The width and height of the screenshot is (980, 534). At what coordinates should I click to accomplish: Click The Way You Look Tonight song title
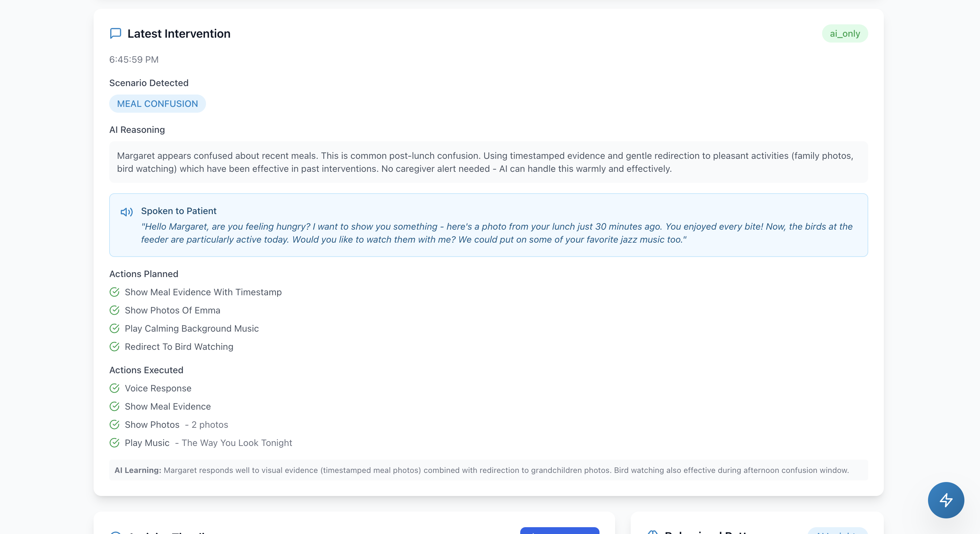click(x=237, y=443)
